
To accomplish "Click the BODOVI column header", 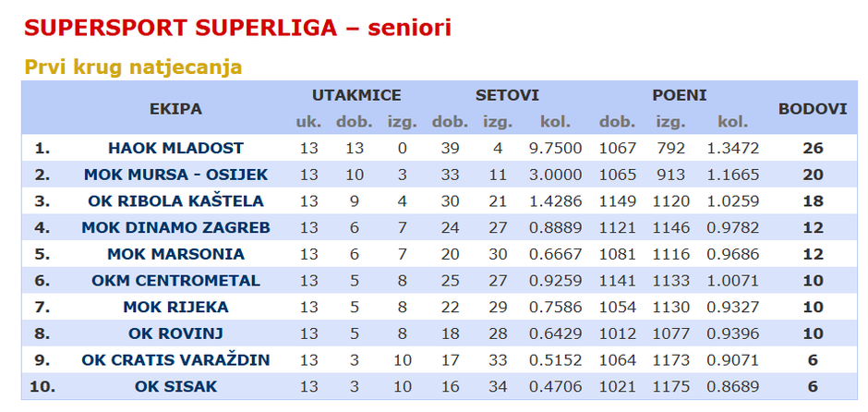I will point(813,108).
